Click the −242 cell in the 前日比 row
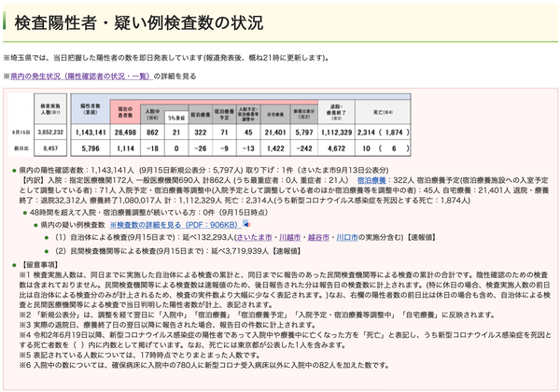Viewport: 560px width, 392px height. (304, 148)
